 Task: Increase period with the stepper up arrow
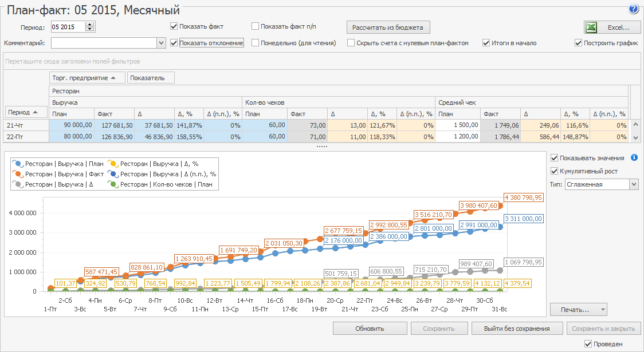click(89, 24)
